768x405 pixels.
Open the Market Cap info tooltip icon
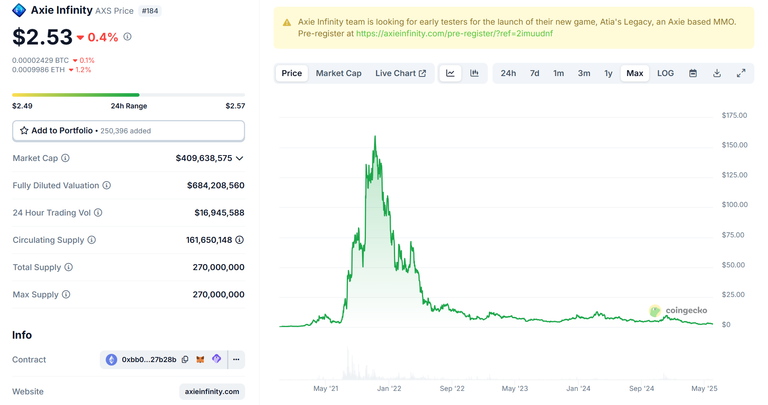[65, 158]
